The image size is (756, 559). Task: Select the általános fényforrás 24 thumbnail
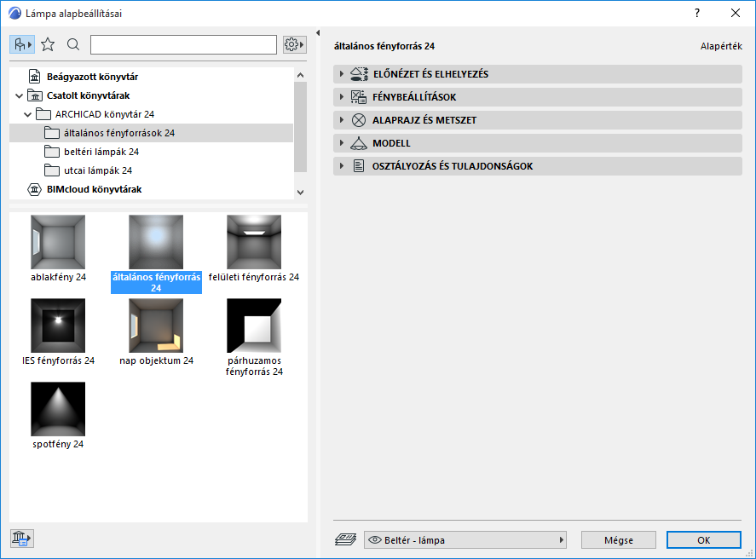(x=156, y=242)
